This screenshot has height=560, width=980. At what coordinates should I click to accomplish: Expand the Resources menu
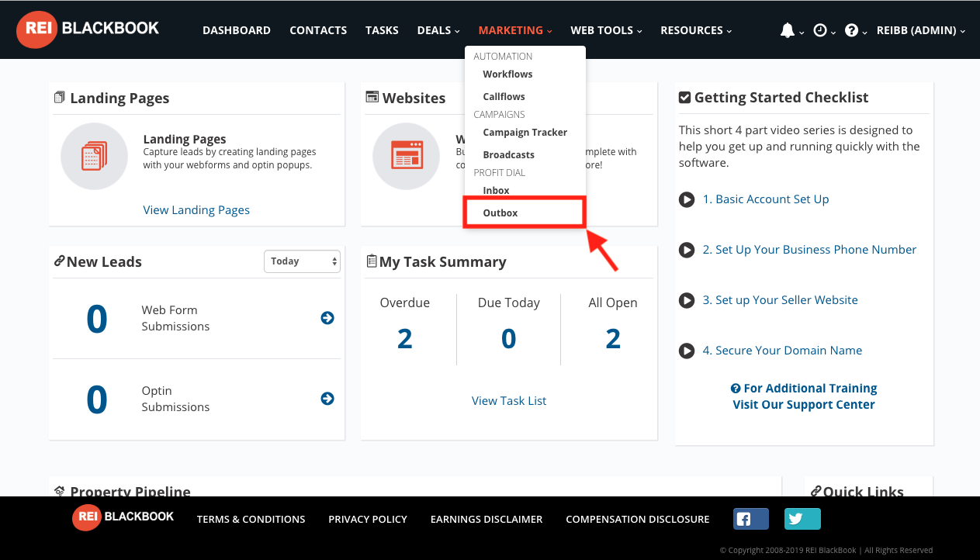coord(697,30)
